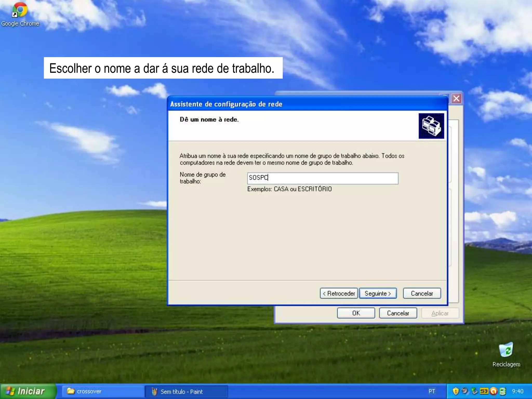The width and height of the screenshot is (532, 399).
Task: Click the 'Nome de grupo de trabalho:' label
Action: (203, 178)
